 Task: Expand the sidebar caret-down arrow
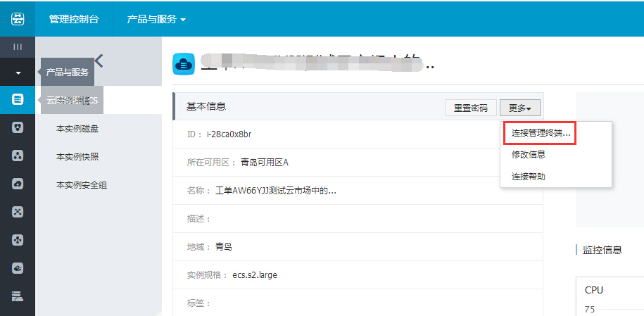pos(18,72)
